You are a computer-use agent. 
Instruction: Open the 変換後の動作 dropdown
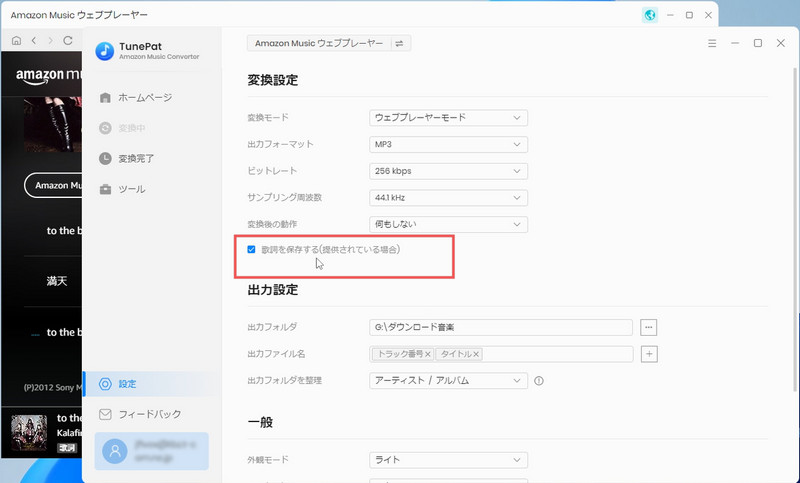[x=448, y=224]
